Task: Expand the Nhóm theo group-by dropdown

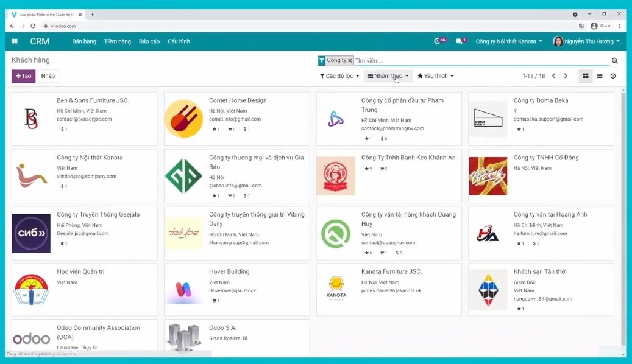Action: pyautogui.click(x=388, y=75)
